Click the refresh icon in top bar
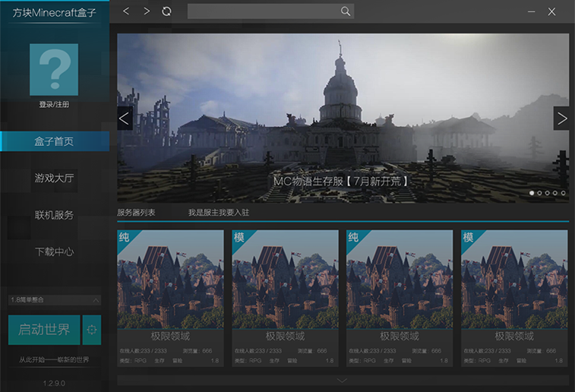The width and height of the screenshot is (575, 392). (x=167, y=11)
